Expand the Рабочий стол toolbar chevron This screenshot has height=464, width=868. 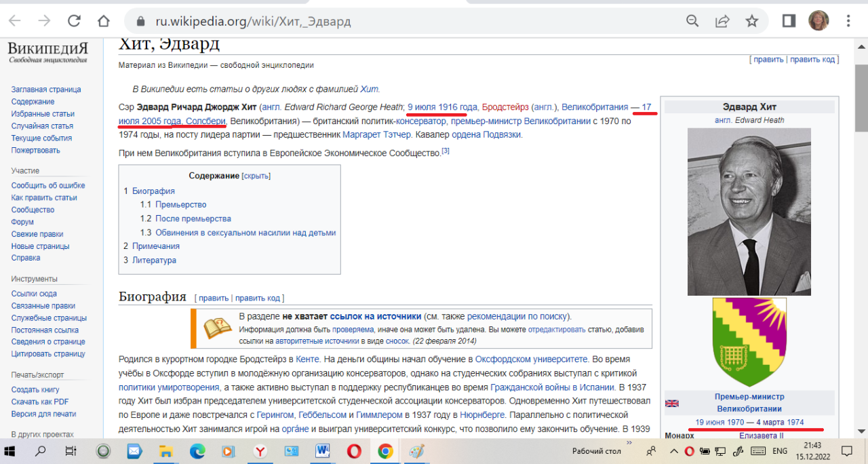[x=629, y=442]
